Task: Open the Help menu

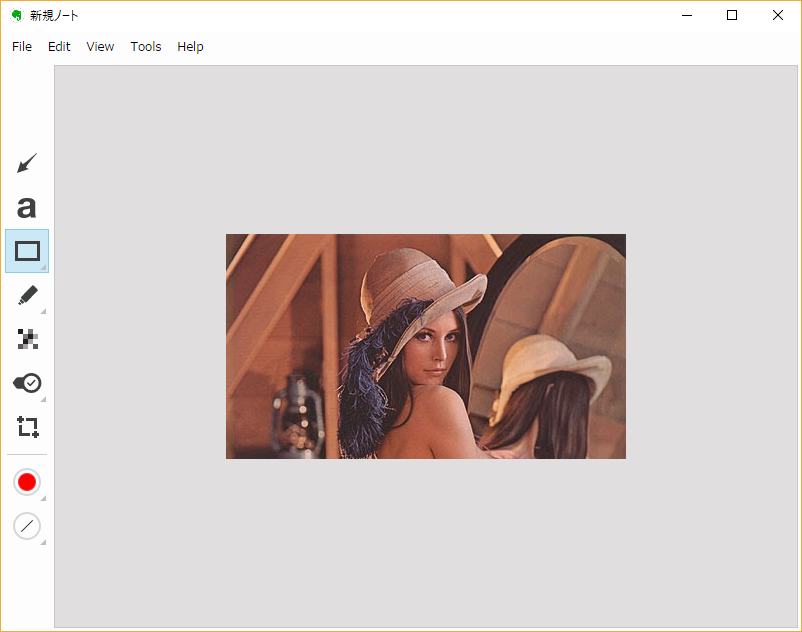Action: 190,47
